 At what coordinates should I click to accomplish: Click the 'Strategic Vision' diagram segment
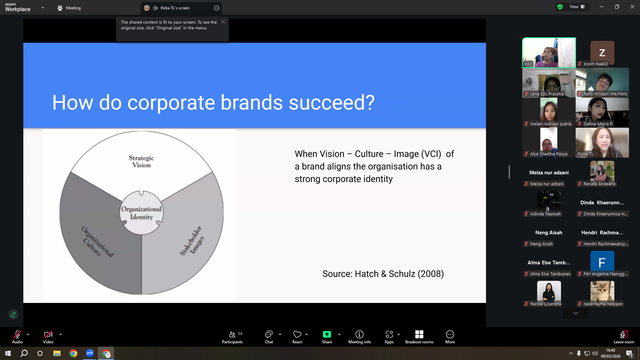pyautogui.click(x=141, y=161)
